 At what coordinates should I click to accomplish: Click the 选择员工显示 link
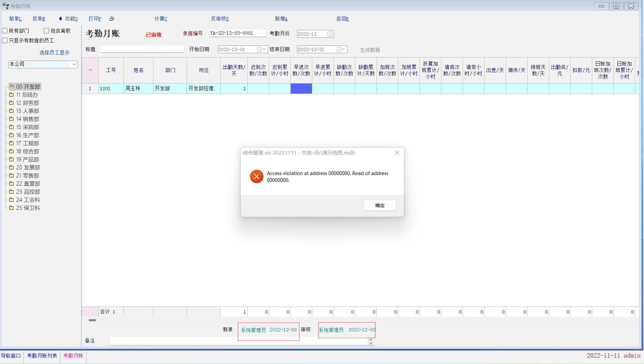[x=54, y=53]
